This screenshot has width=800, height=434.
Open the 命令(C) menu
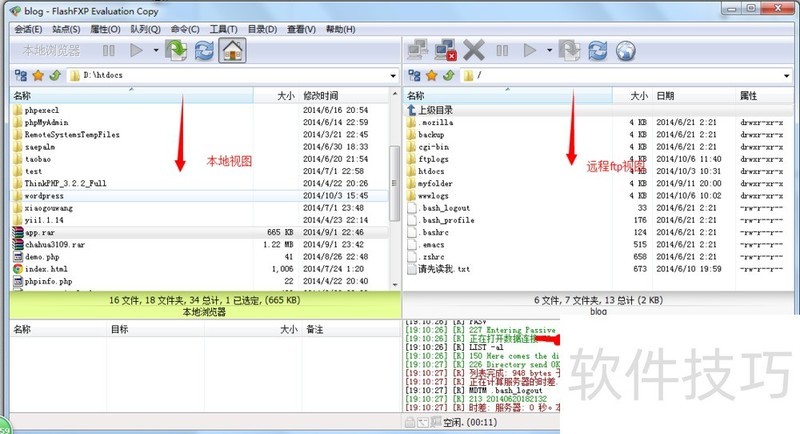click(185, 29)
